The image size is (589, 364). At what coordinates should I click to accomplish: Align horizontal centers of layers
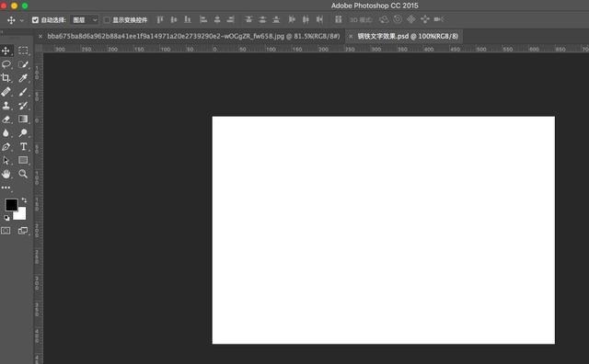tap(217, 19)
